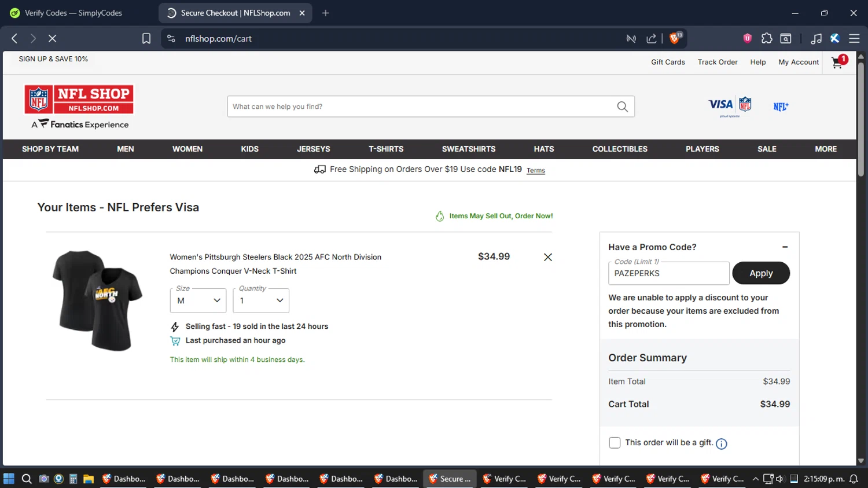The width and height of the screenshot is (868, 488).
Task: Open the Size dropdown
Action: (198, 300)
